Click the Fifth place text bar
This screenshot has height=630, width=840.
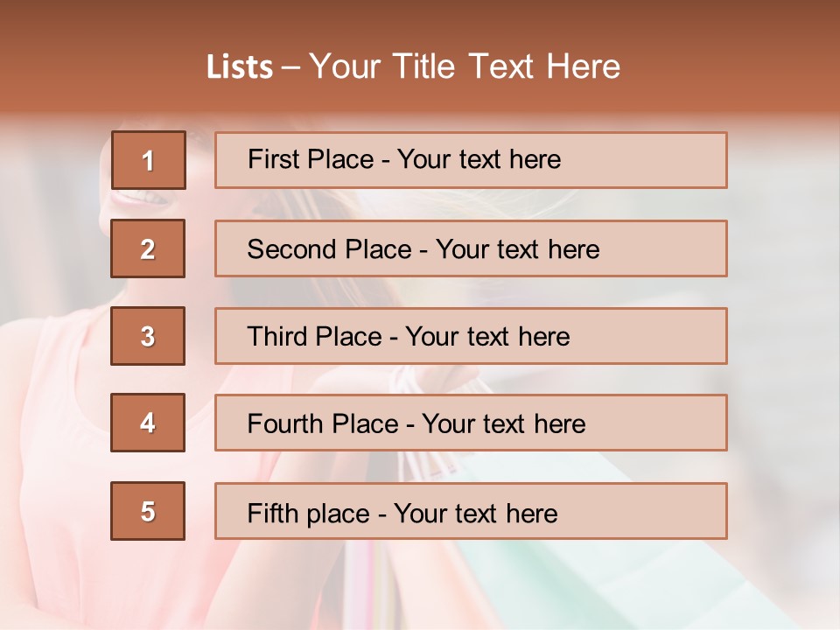tap(471, 511)
